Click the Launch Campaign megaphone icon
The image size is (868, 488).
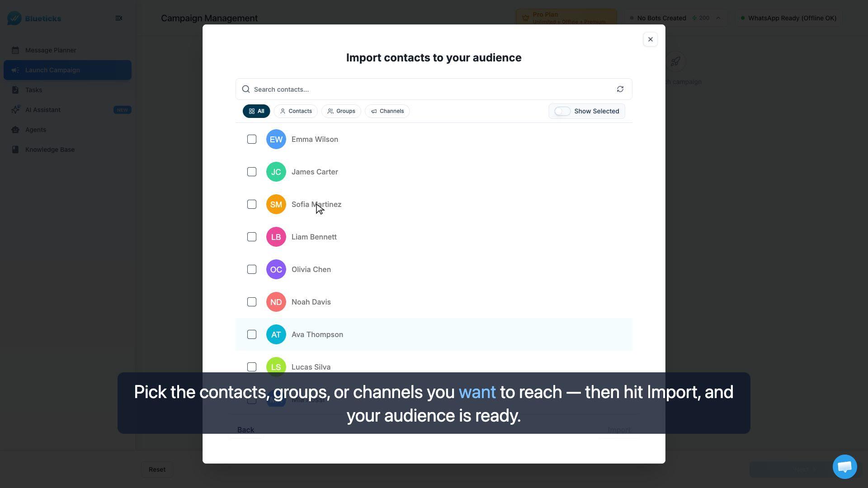(15, 70)
